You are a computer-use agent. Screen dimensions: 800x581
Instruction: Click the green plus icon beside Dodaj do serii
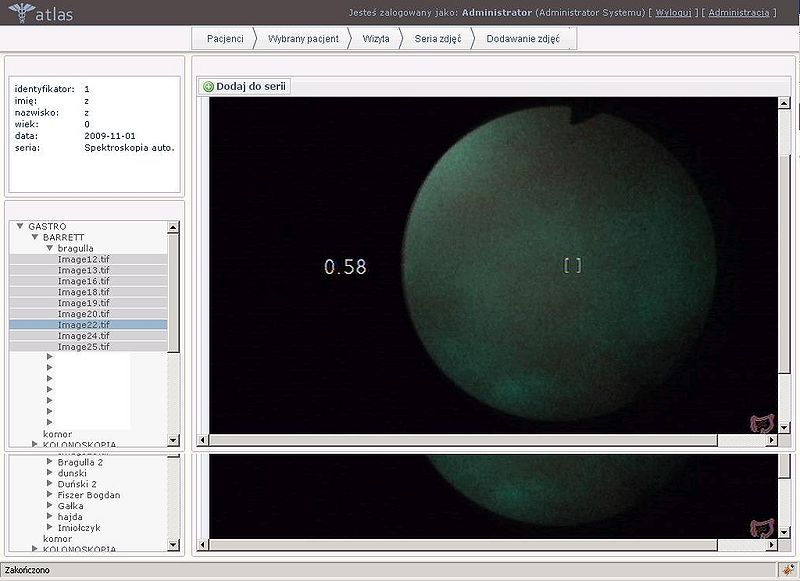pos(208,87)
